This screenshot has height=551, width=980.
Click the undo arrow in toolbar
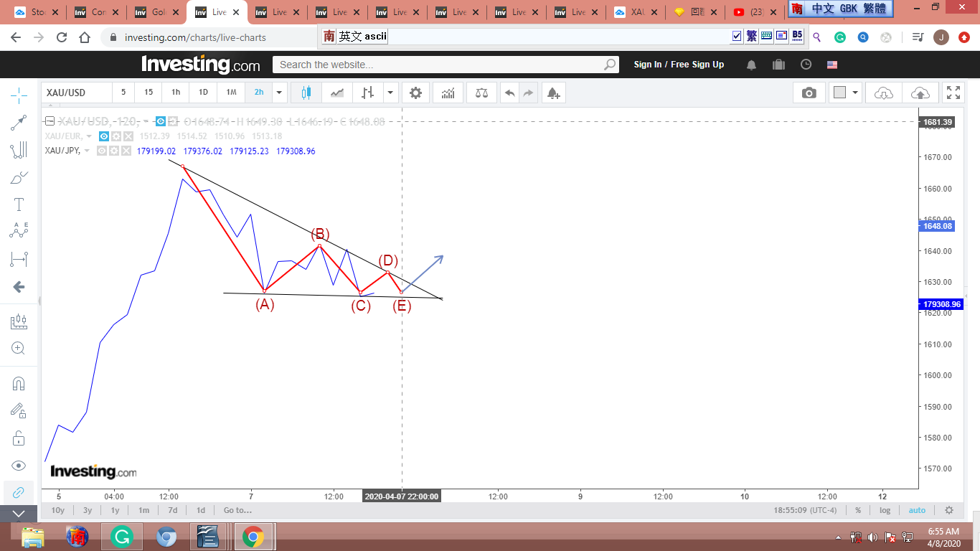tap(509, 93)
